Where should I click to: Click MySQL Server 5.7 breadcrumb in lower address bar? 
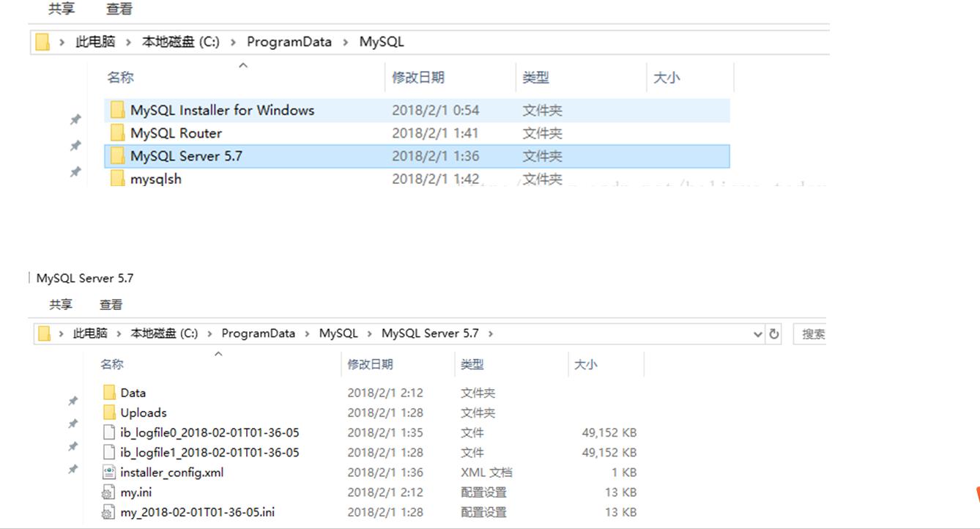(430, 333)
